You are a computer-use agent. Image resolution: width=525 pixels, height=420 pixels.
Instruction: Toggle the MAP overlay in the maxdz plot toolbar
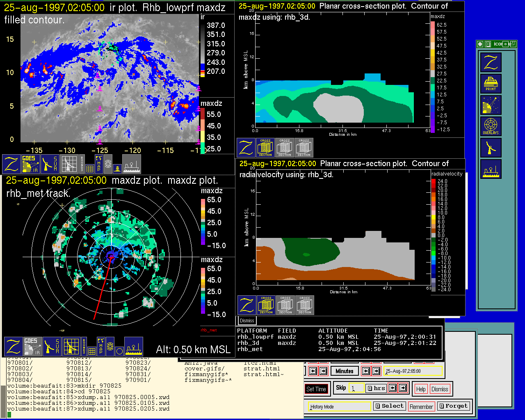click(100, 346)
